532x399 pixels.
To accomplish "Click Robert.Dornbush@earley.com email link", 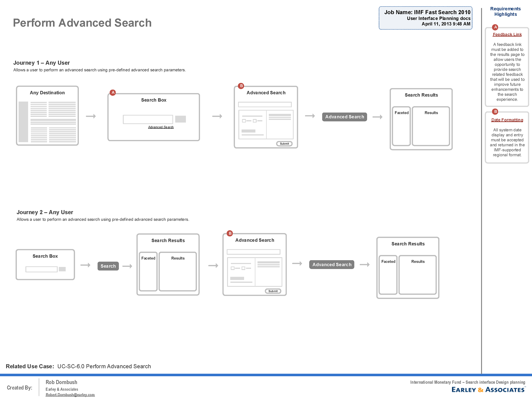I will (x=70, y=395).
